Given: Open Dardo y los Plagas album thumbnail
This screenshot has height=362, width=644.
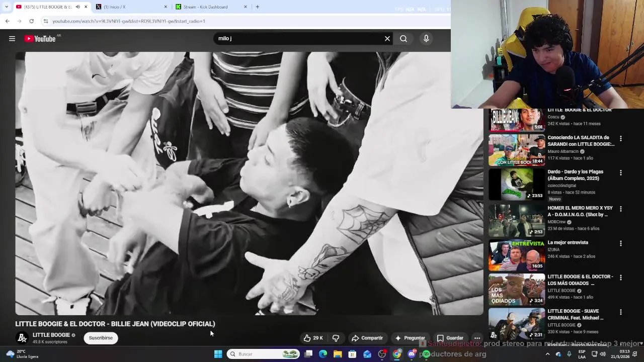Looking at the screenshot, I should [x=517, y=184].
